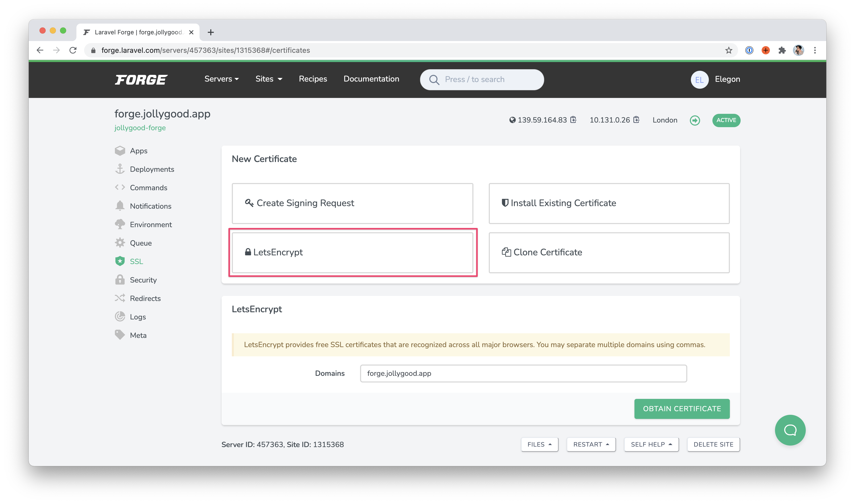Open Security section in sidebar
The width and height of the screenshot is (855, 504).
[143, 280]
